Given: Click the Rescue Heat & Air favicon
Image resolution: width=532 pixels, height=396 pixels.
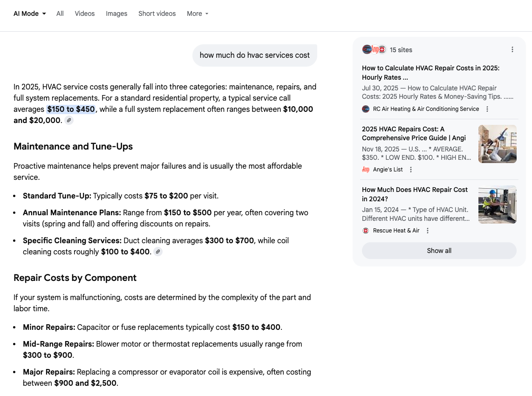Looking at the screenshot, I should [366, 230].
